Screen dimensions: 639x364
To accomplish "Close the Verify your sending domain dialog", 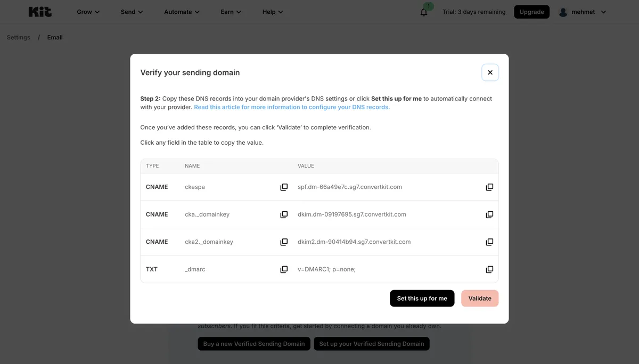I will tap(490, 72).
